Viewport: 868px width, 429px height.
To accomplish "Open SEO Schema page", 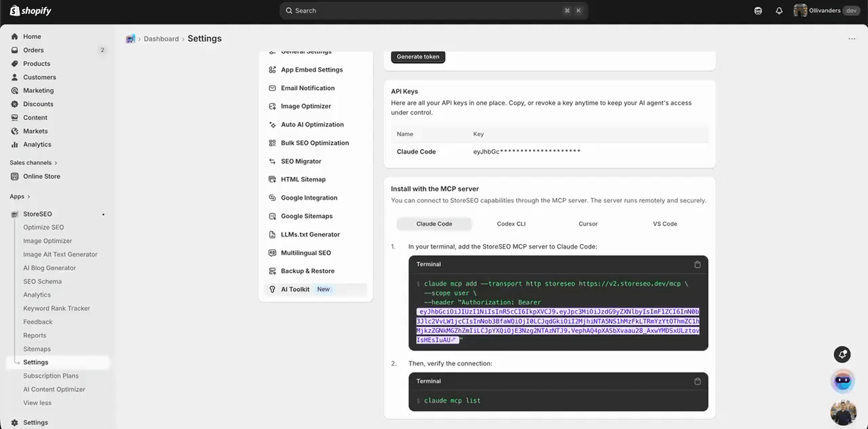I will tap(42, 281).
